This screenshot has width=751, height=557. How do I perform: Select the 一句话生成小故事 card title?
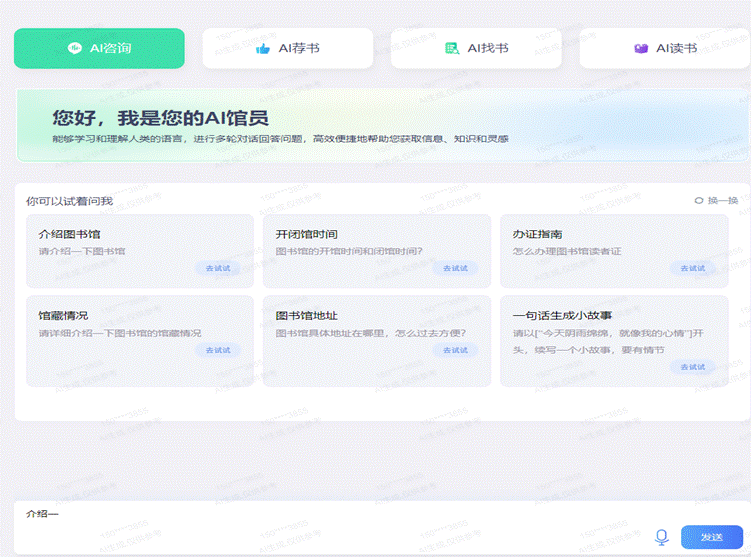[x=562, y=316]
